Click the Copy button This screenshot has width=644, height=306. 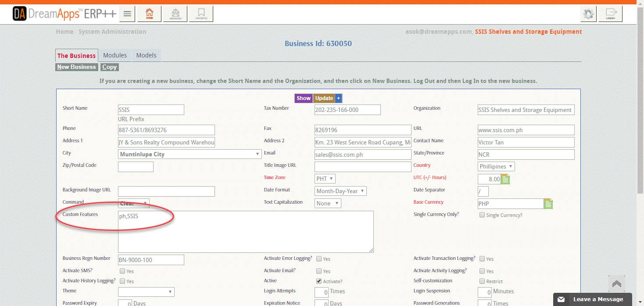tap(109, 67)
